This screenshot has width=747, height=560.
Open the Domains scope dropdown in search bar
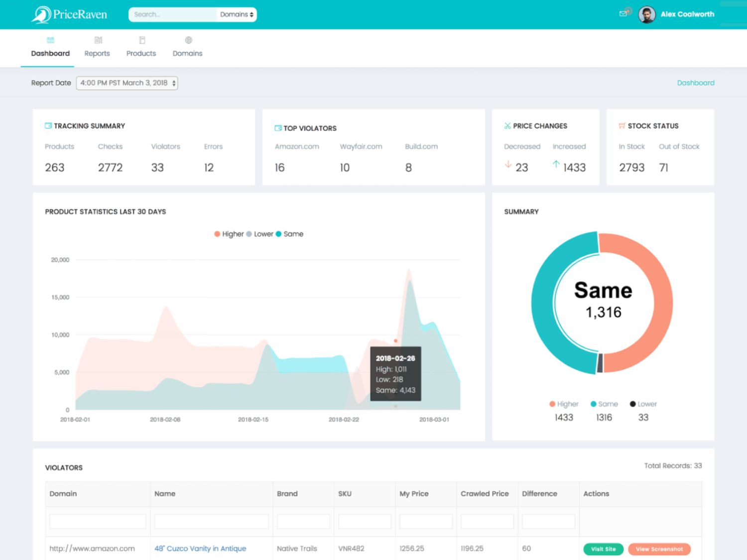coord(236,14)
